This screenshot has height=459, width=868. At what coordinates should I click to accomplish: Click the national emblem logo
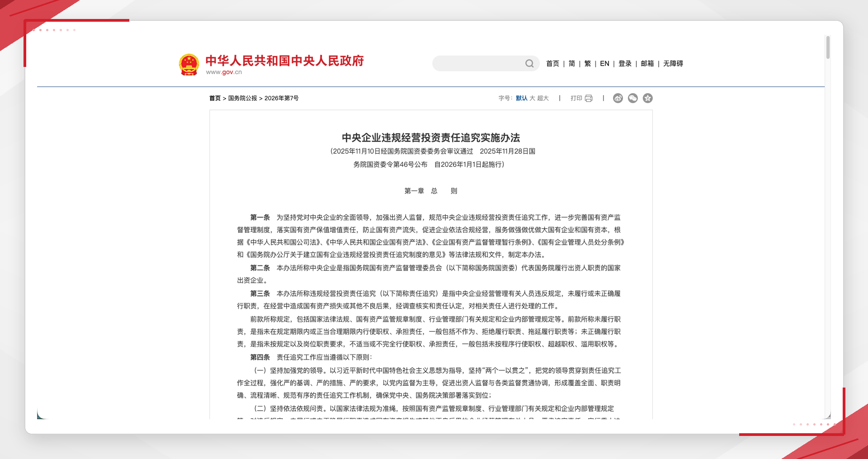(189, 64)
